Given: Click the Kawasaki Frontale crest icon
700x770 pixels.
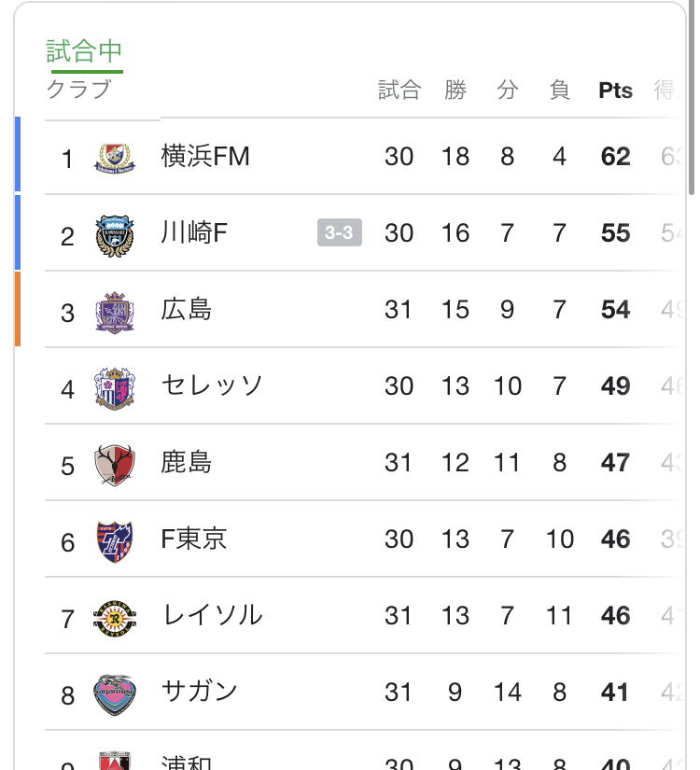Looking at the screenshot, I should click(115, 236).
